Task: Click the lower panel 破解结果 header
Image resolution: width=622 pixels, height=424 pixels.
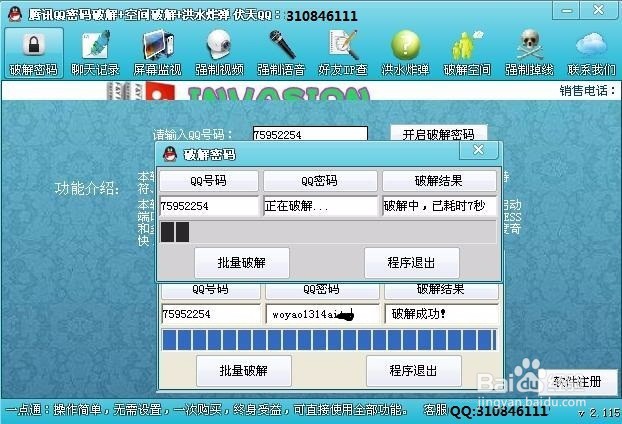Action: pyautogui.click(x=441, y=290)
